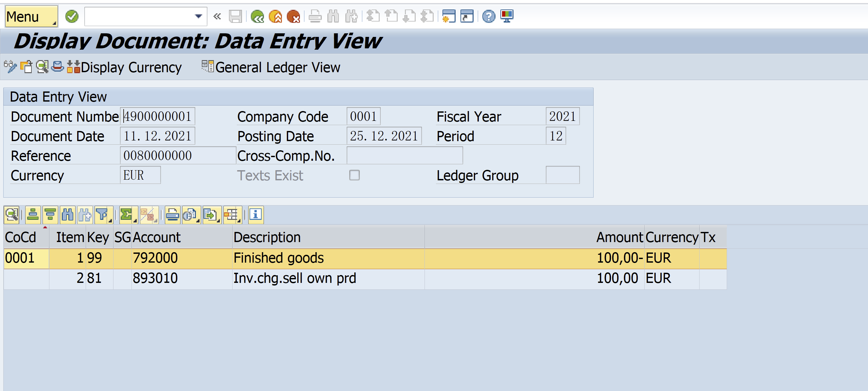Go to Previous Page icon
Screen dimensions: 868x391
click(391, 16)
